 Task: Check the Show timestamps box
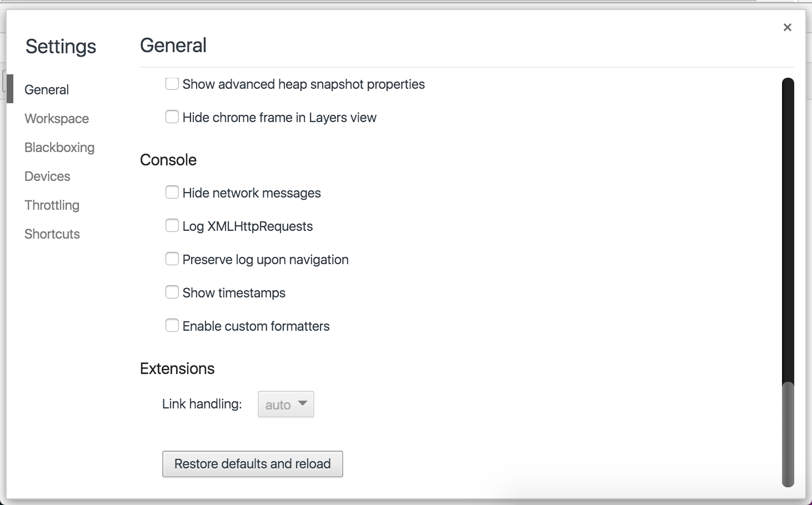coord(172,292)
